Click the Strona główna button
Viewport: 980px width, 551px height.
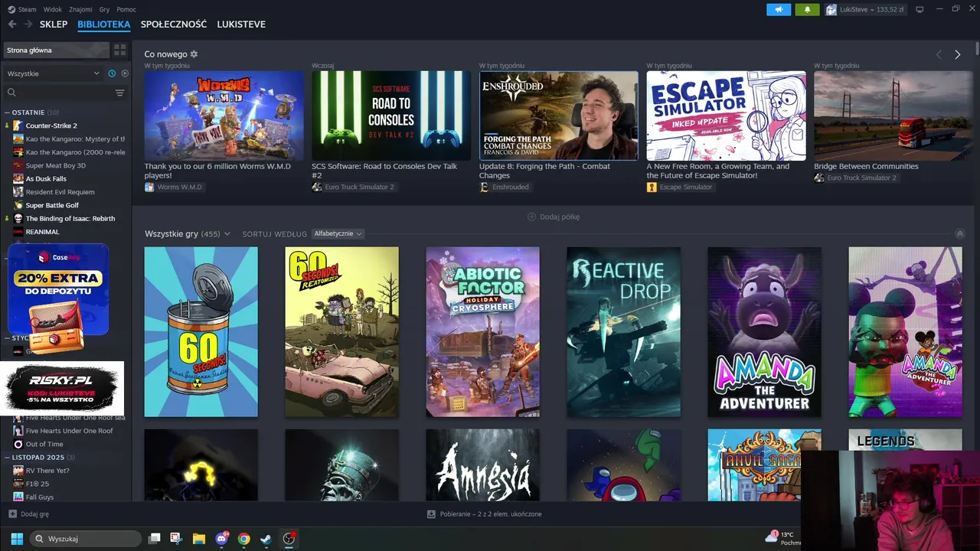pos(56,50)
